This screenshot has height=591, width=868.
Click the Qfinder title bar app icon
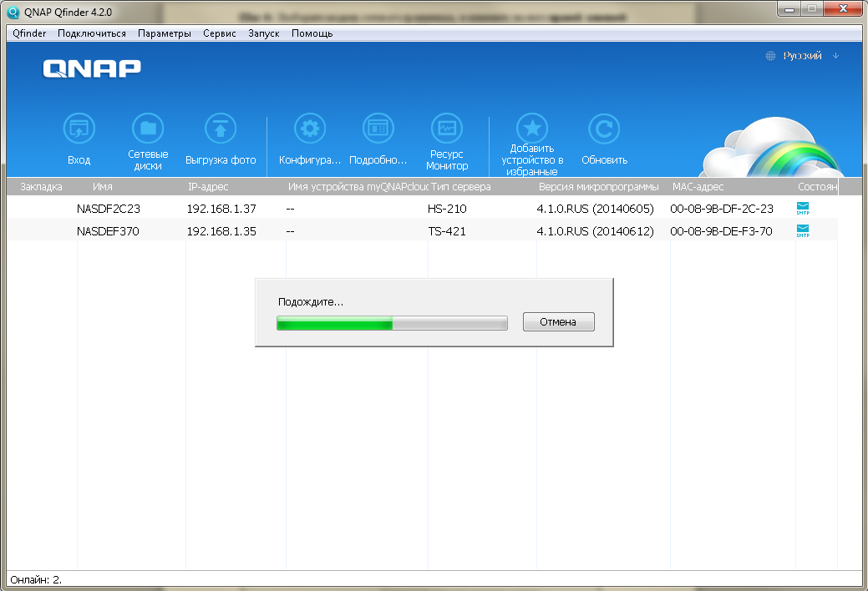(13, 12)
